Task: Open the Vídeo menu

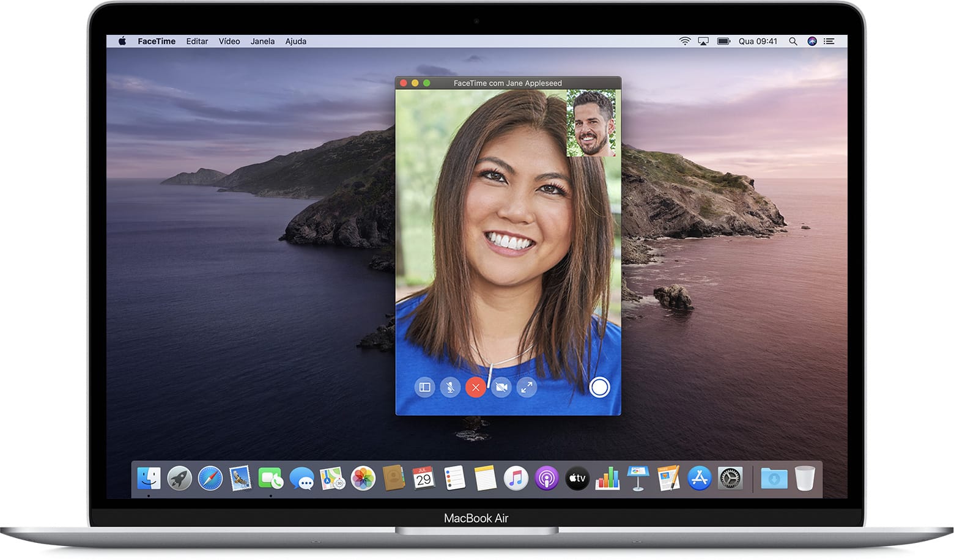Action: tap(229, 41)
